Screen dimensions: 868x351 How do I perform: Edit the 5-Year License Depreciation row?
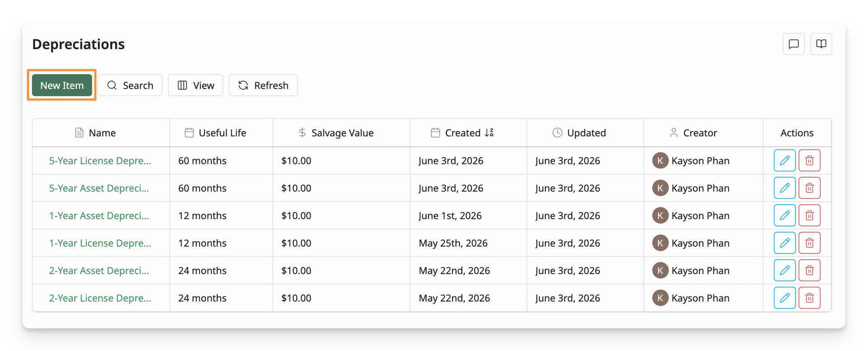785,160
